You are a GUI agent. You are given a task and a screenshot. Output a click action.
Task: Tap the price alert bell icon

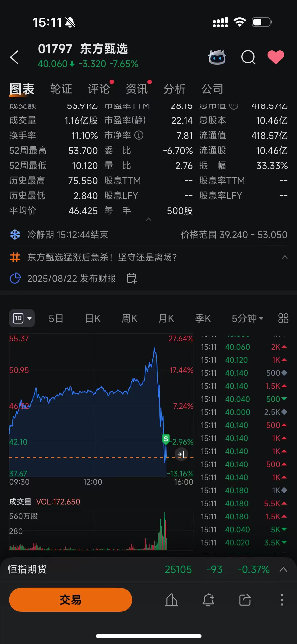click(208, 600)
